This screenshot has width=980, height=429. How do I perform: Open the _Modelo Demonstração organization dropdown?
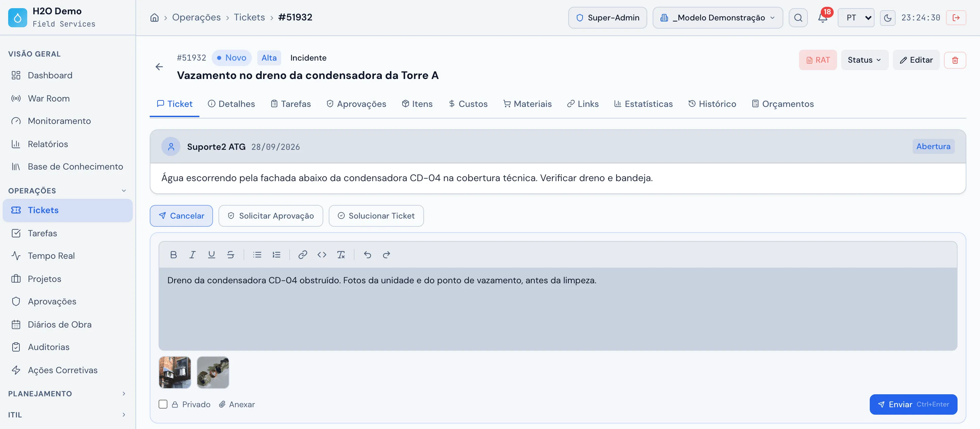click(x=718, y=17)
